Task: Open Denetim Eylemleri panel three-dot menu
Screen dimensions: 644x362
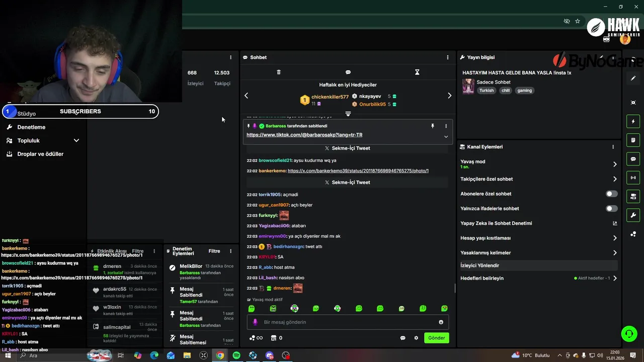Action: 231,251
